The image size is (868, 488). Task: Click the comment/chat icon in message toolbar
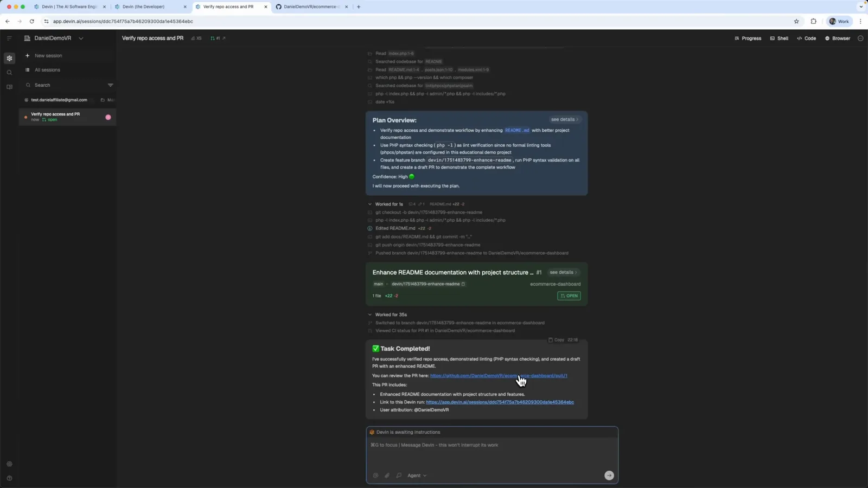399,476
